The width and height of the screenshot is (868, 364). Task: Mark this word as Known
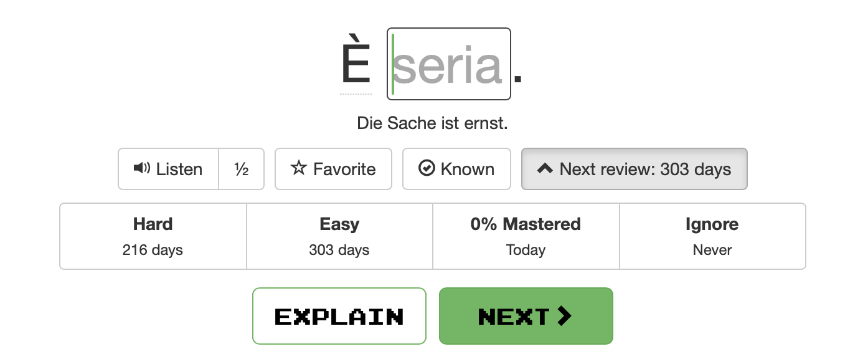[x=456, y=169]
